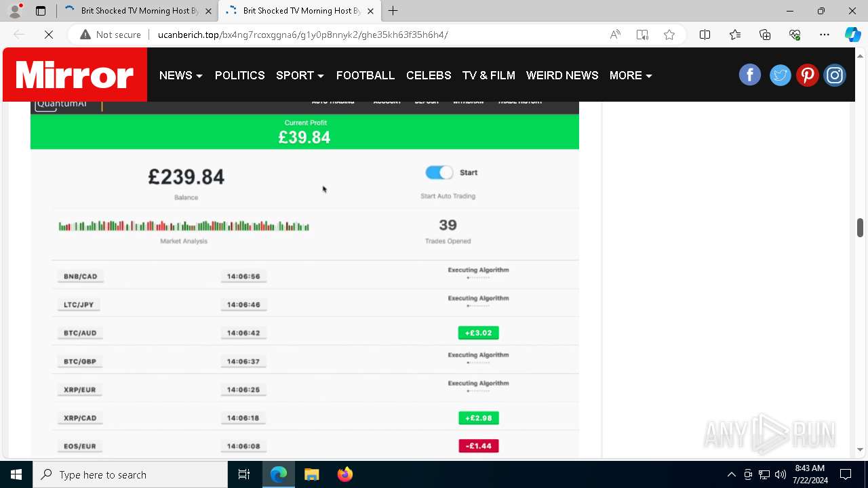Screen dimensions: 868x488
Task: Toggle the Start Auto Trading switch
Action: tap(439, 173)
